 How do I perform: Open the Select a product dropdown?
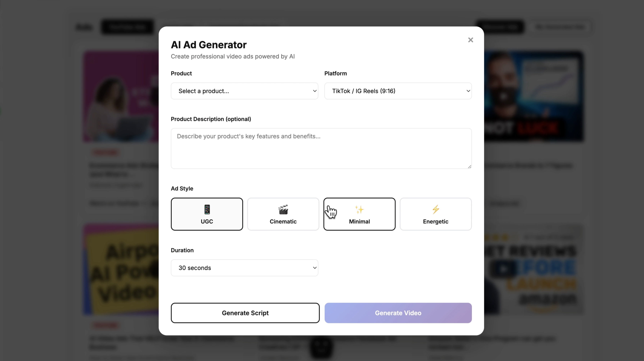(x=244, y=91)
